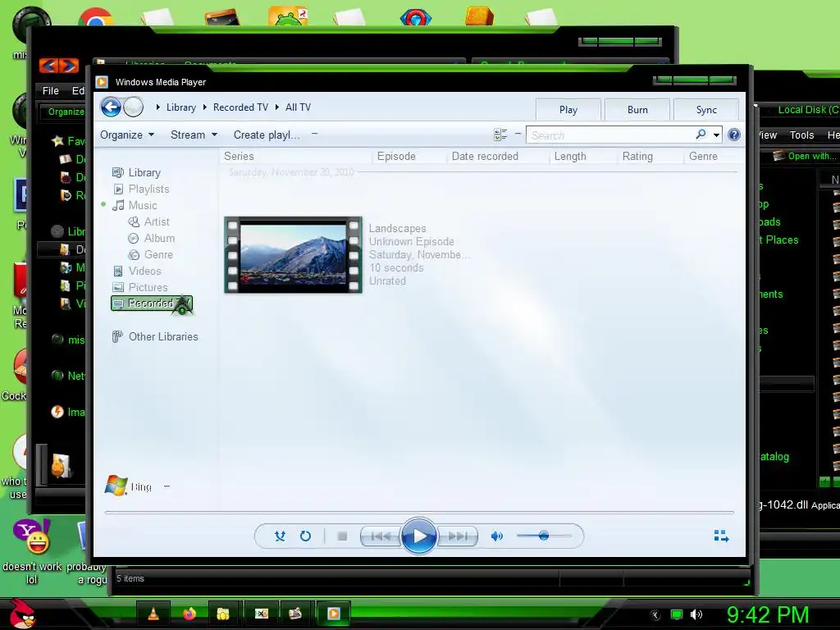Click the orange back arrow in Explorer window
The height and width of the screenshot is (630, 840).
[48, 66]
